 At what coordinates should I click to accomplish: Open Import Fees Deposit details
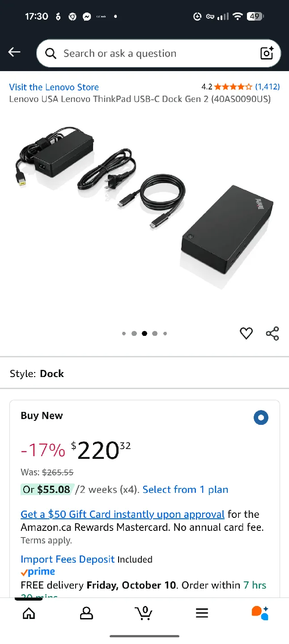point(68,559)
